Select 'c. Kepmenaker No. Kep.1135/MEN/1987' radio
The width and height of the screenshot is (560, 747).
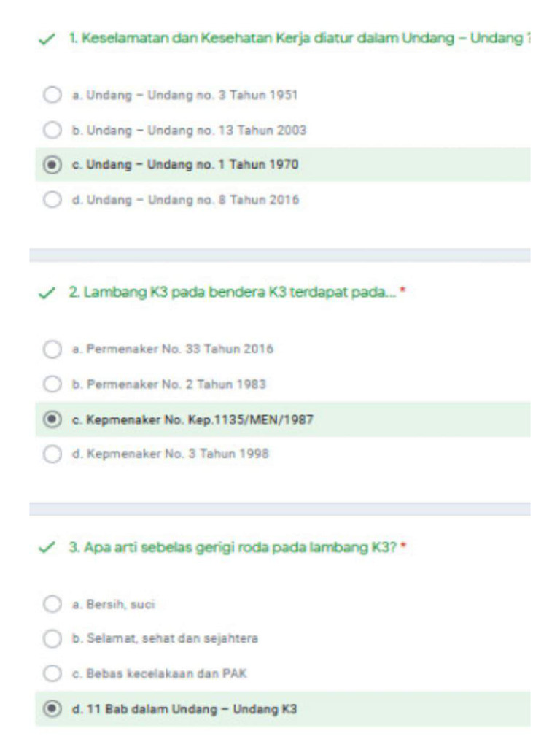click(52, 419)
